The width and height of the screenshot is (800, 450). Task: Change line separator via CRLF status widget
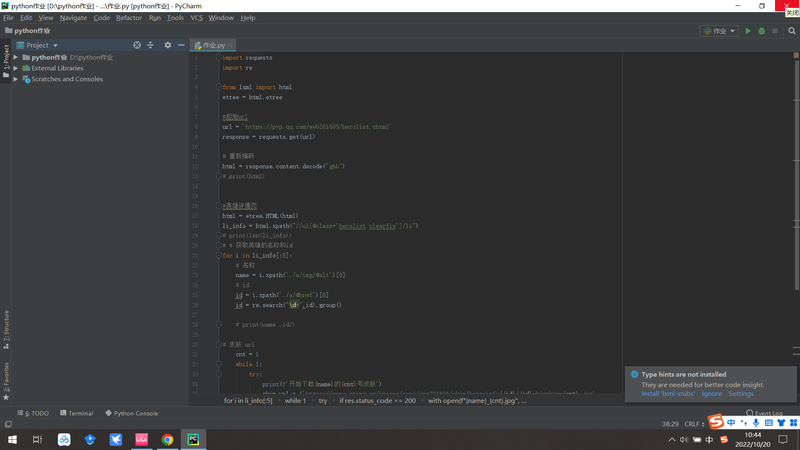(694, 424)
